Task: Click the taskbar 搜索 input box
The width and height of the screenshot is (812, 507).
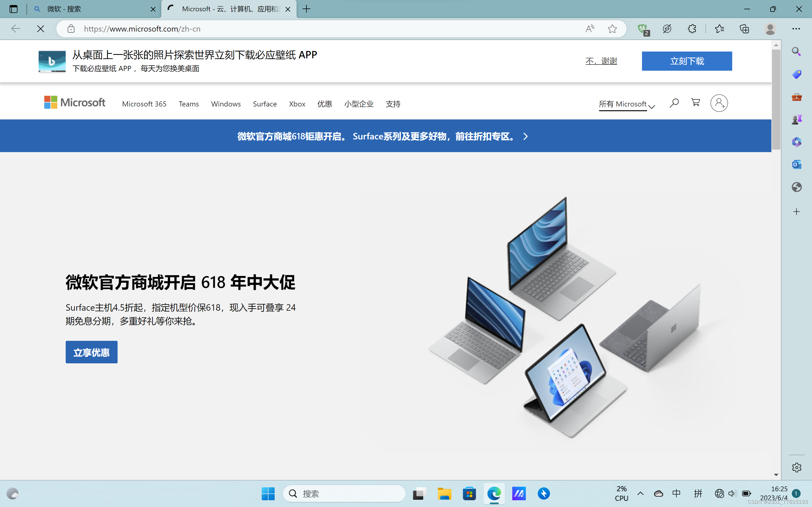Action: (344, 493)
